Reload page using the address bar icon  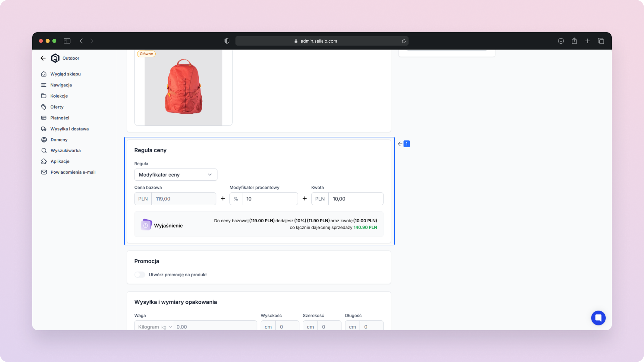(x=404, y=41)
